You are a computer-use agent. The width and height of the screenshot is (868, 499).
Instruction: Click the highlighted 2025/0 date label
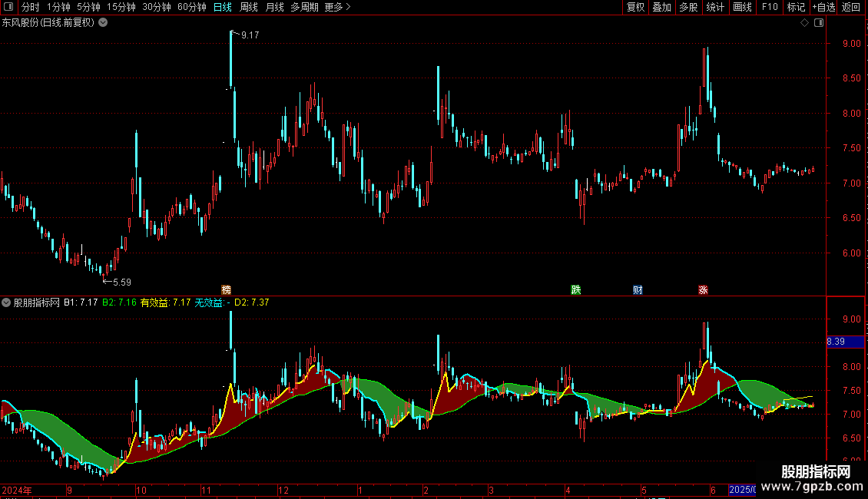(742, 490)
